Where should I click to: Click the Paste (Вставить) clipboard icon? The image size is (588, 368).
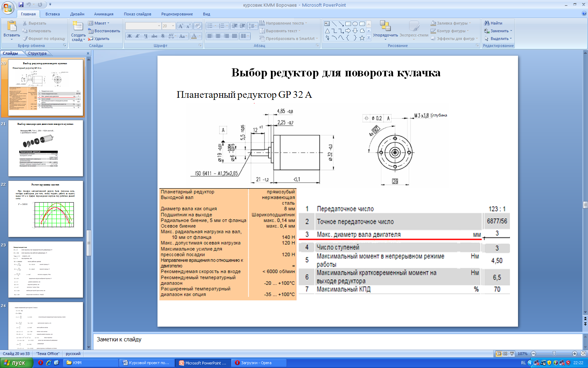(12, 26)
